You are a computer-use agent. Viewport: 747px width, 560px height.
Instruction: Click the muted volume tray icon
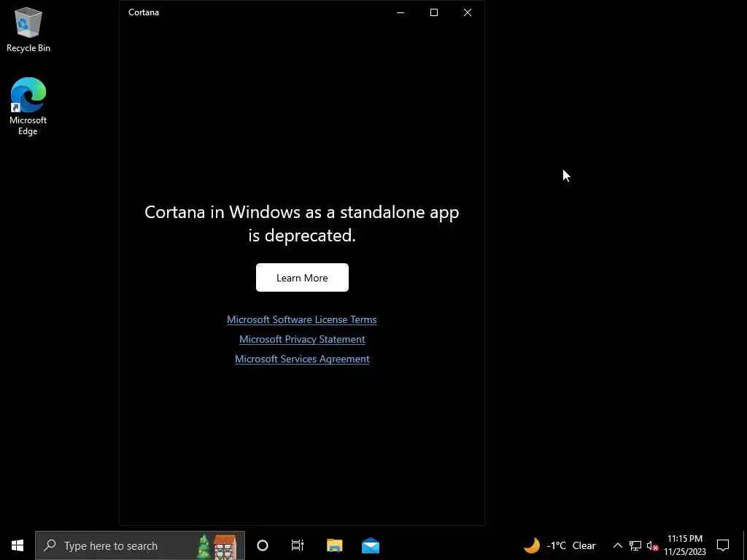(652, 545)
